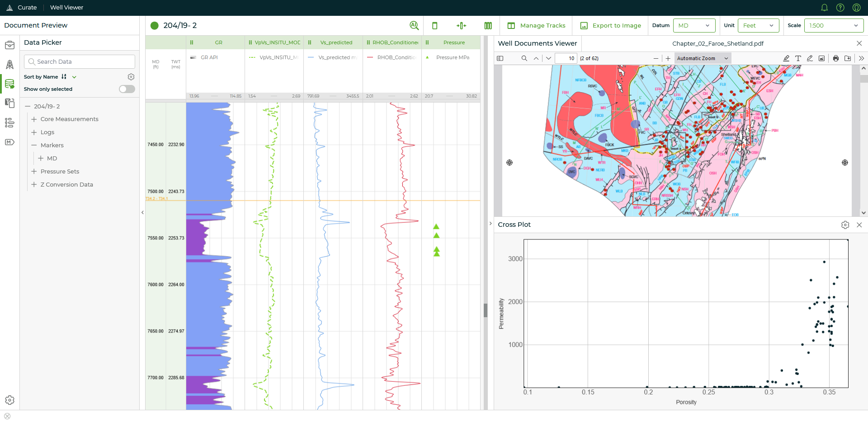
Task: Select the database Data Picker sidebar icon
Action: point(9,84)
